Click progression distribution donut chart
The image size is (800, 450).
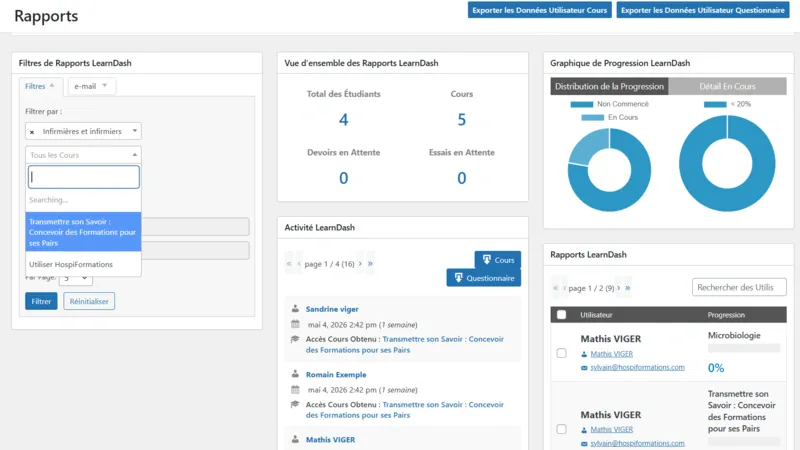(x=609, y=169)
